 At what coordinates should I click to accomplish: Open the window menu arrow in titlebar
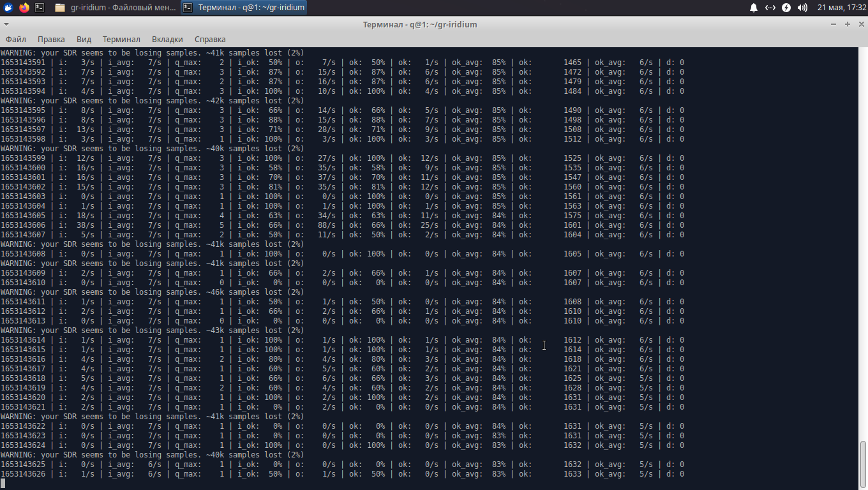point(6,24)
